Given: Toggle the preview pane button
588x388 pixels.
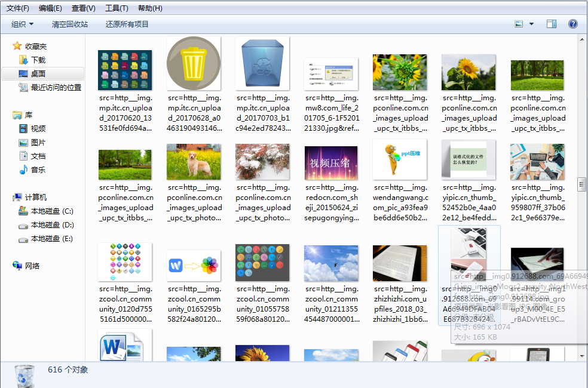Looking at the screenshot, I should coord(552,24).
